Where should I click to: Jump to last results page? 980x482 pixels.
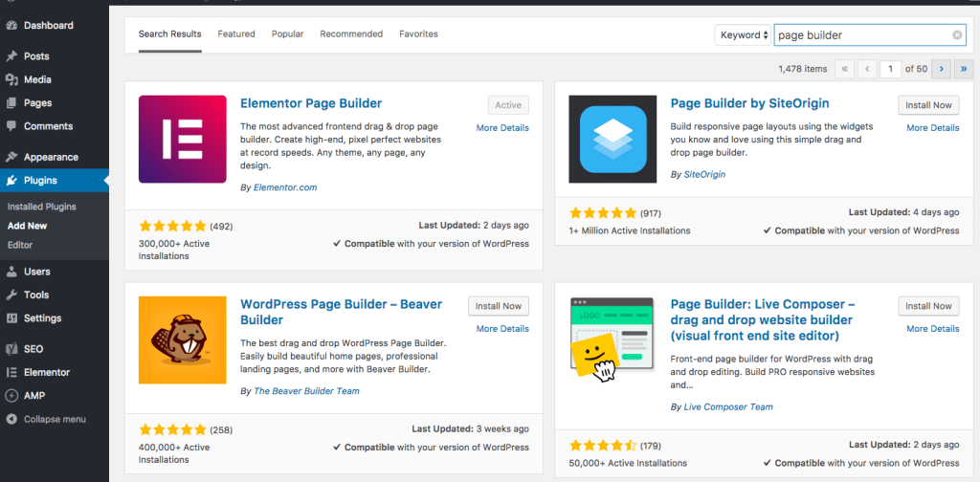click(964, 69)
